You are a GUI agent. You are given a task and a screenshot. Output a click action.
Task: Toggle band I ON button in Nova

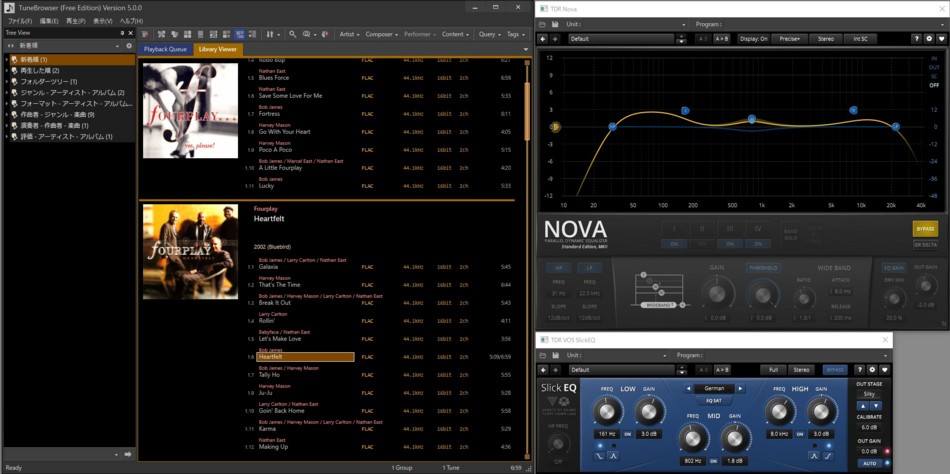674,244
